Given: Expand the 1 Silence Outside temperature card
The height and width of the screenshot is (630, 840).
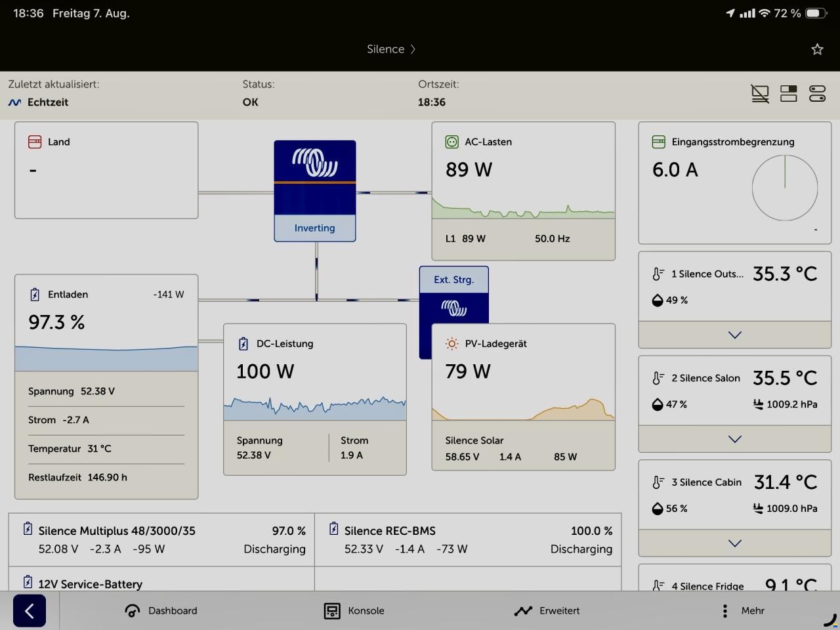Looking at the screenshot, I should click(x=735, y=335).
